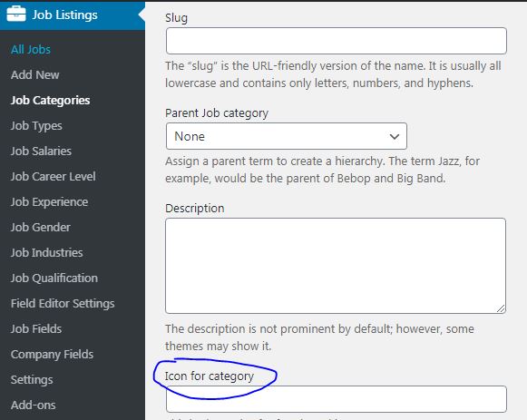The height and width of the screenshot is (420, 527).
Task: Select Job Career Level menu item
Action: tap(54, 176)
